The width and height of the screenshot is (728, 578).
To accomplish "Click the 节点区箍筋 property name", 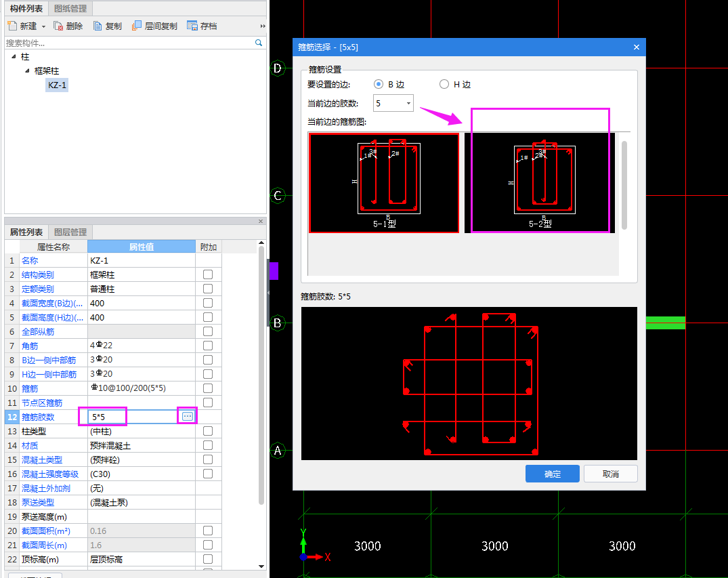I will point(42,402).
